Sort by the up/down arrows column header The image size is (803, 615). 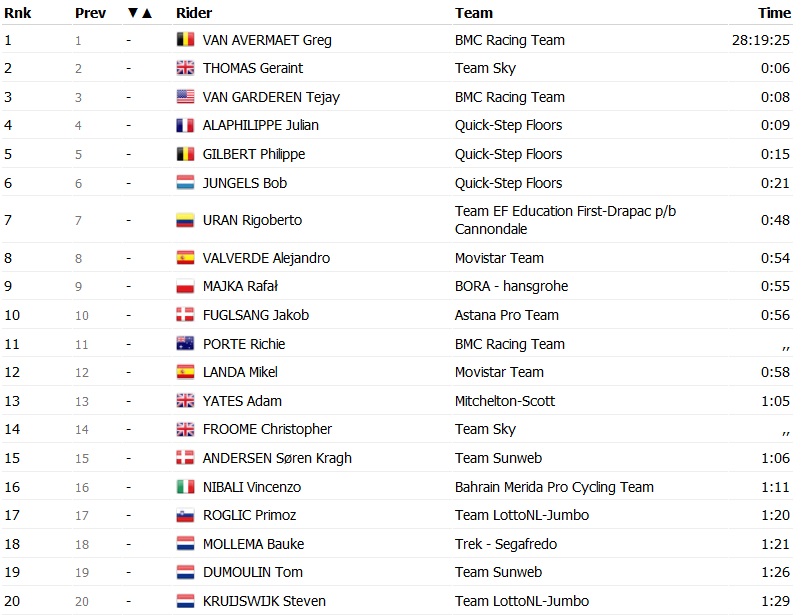140,13
